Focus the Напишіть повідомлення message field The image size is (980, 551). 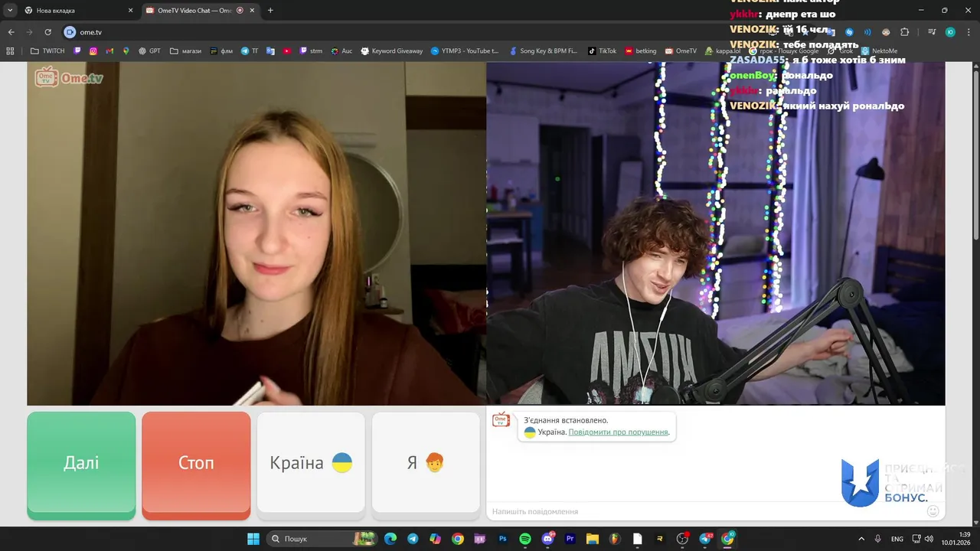(704, 511)
